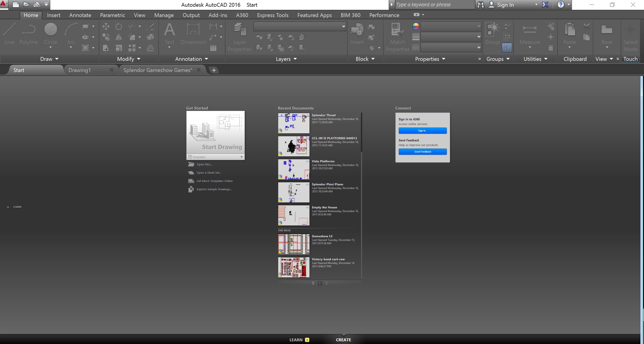Switch to the Insert ribbon tab
Viewport: 644px width, 344px height.
53,15
